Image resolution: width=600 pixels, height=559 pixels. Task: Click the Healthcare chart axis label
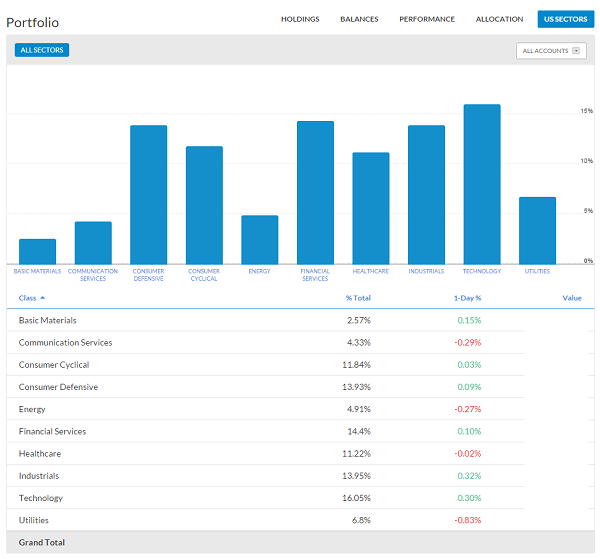370,271
